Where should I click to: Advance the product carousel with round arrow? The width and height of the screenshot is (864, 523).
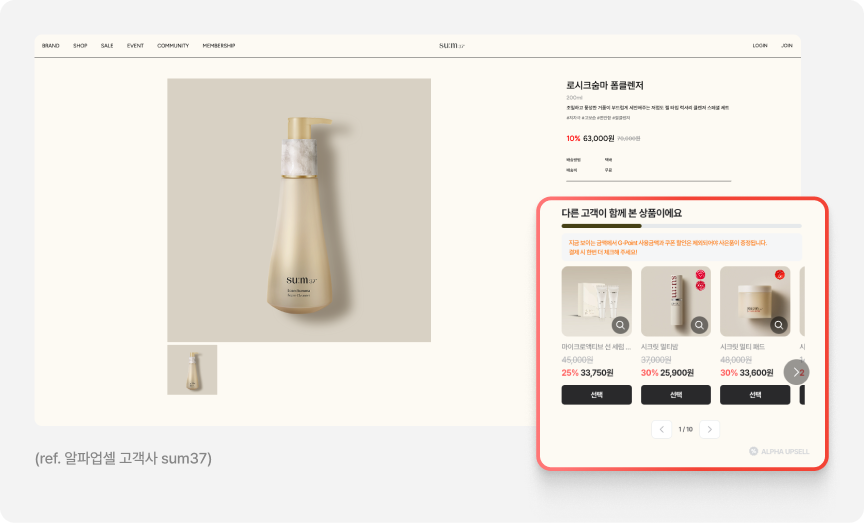coord(796,372)
